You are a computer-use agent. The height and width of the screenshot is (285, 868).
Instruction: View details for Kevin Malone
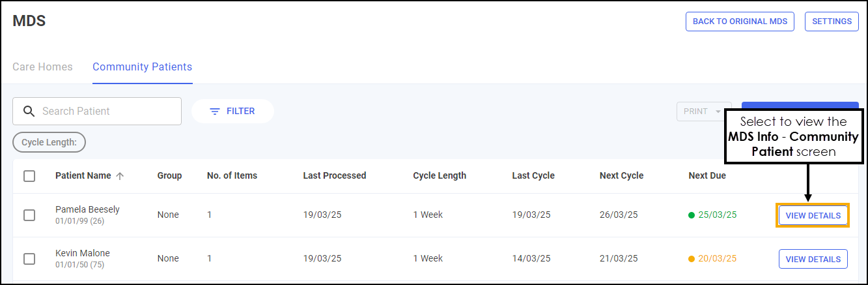pyautogui.click(x=813, y=259)
